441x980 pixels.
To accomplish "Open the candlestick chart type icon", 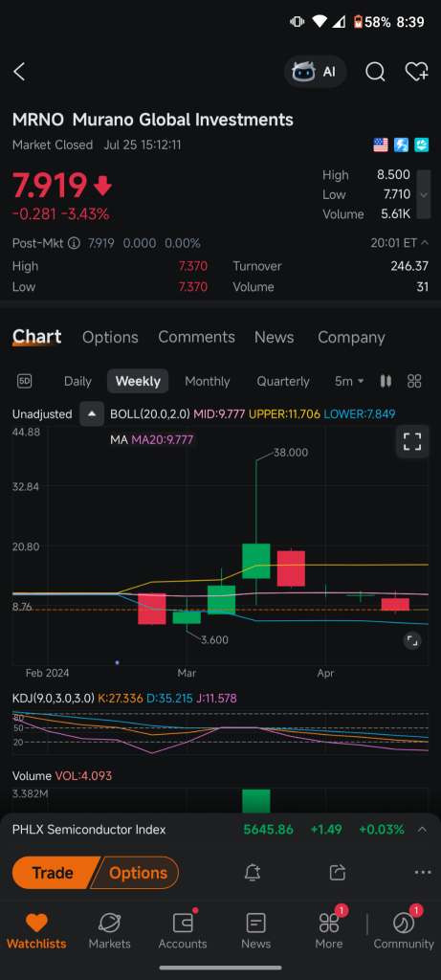I will [x=386, y=381].
